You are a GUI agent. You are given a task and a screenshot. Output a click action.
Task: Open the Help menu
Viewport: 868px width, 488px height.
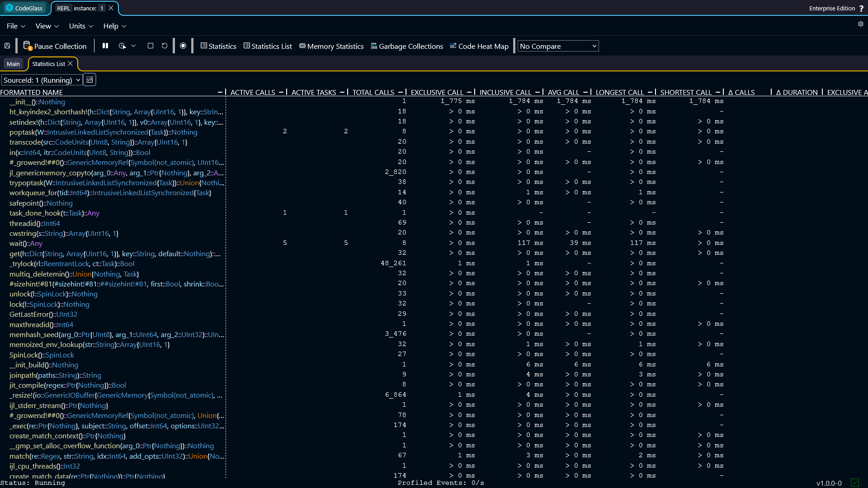click(114, 26)
